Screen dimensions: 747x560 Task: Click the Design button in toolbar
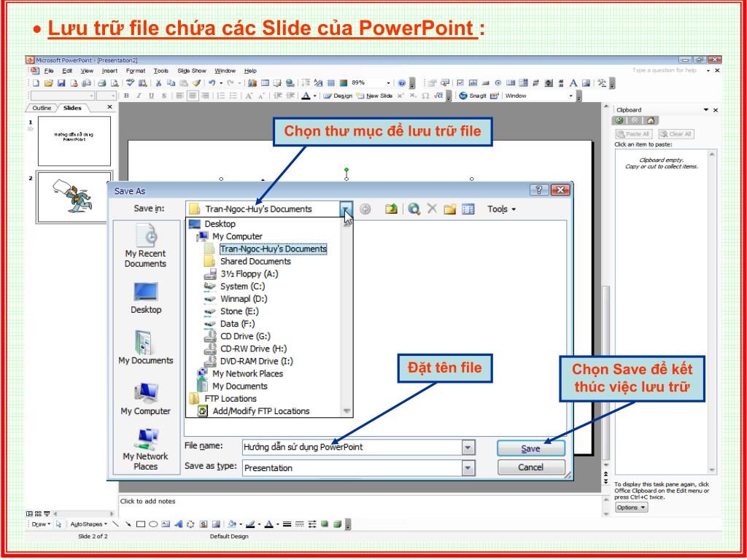(x=338, y=96)
